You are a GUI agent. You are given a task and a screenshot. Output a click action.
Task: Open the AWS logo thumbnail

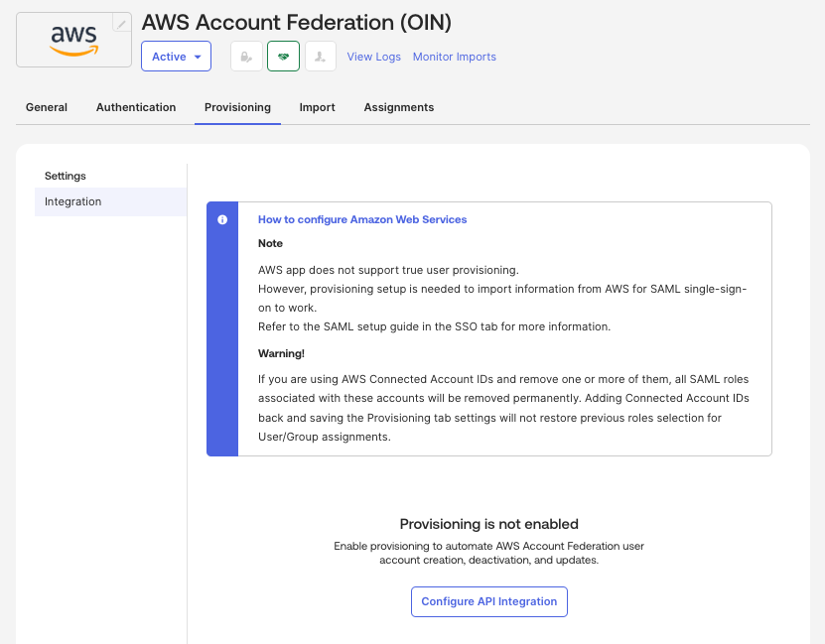tap(73, 40)
